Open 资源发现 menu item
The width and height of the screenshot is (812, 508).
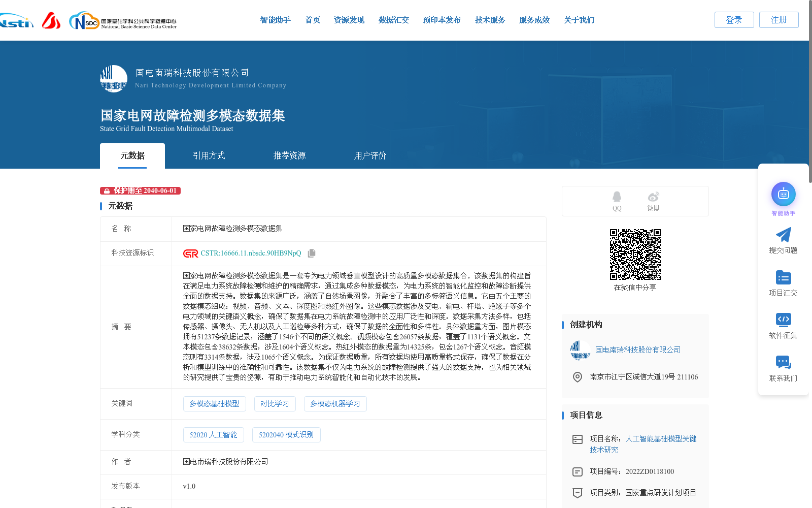pyautogui.click(x=349, y=20)
